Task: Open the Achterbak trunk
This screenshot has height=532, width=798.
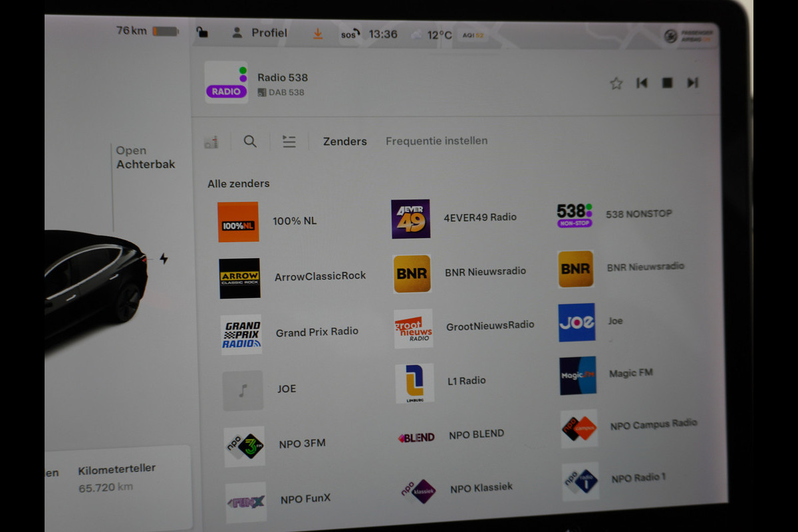Action: [x=145, y=158]
